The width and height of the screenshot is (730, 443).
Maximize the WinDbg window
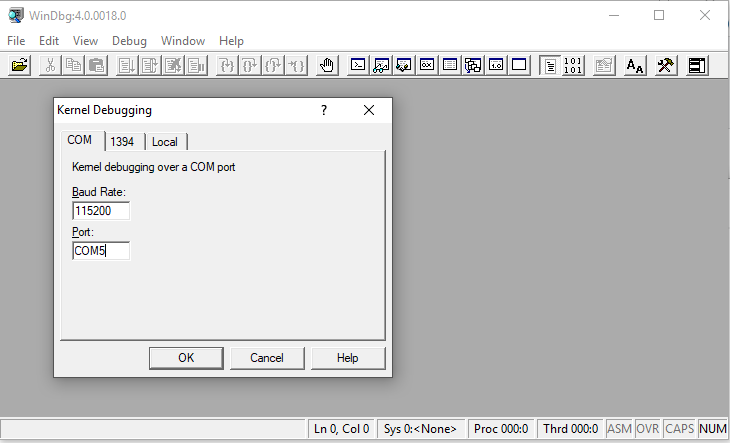point(659,15)
